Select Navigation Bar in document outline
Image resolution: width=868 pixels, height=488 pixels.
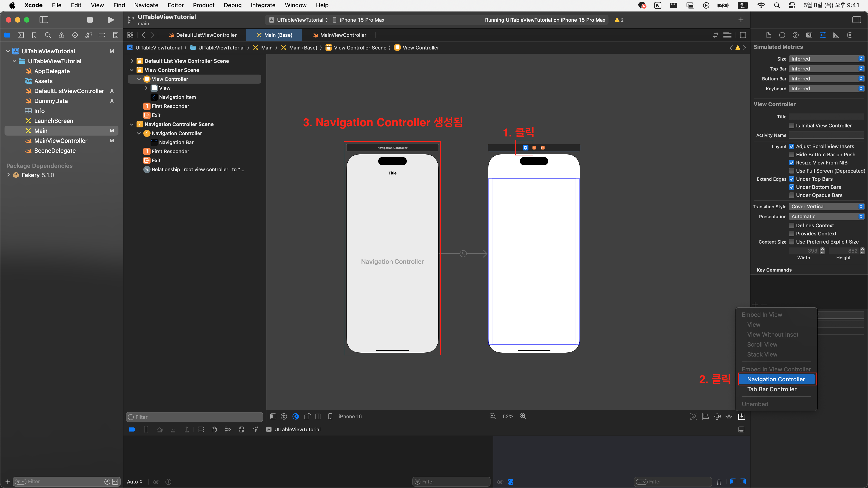176,143
